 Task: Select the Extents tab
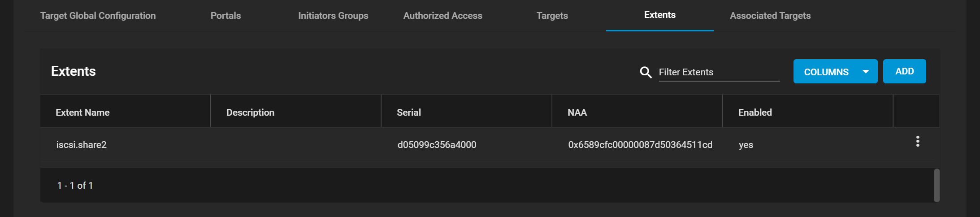click(x=660, y=15)
